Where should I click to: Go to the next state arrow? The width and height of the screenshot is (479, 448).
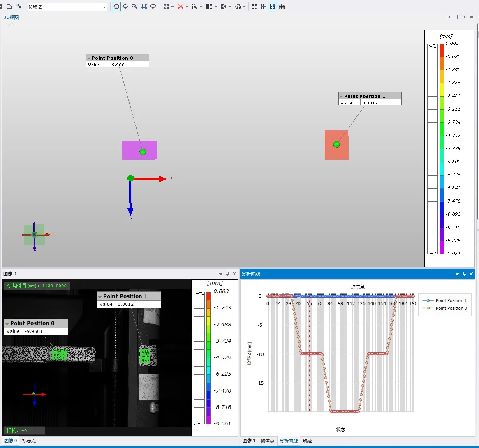(x=464, y=17)
